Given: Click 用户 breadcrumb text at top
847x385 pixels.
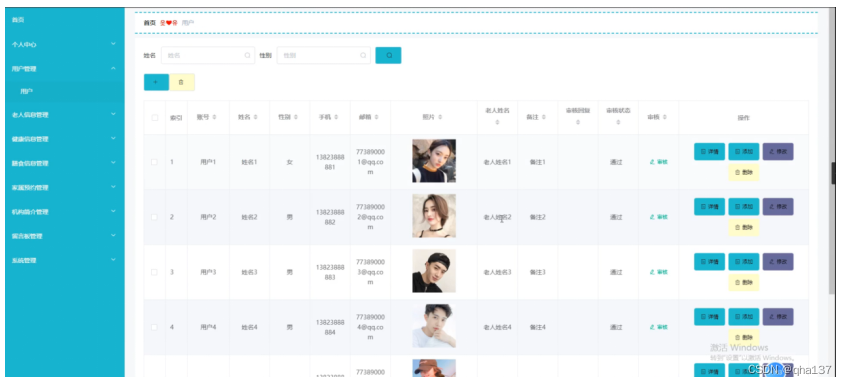Looking at the screenshot, I should pos(187,23).
